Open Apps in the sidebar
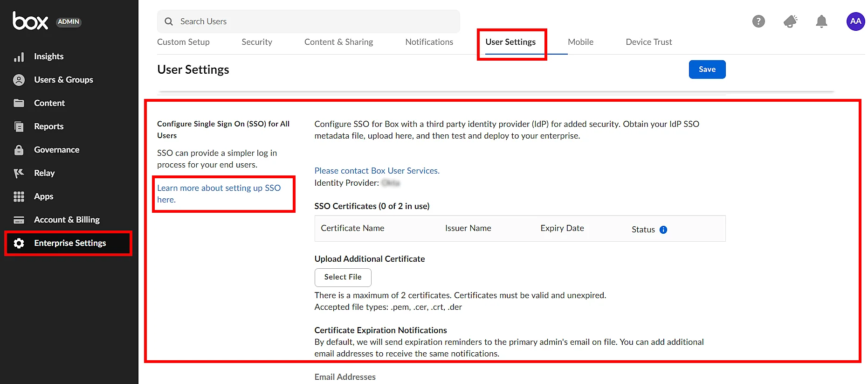The height and width of the screenshot is (384, 868). (x=43, y=196)
